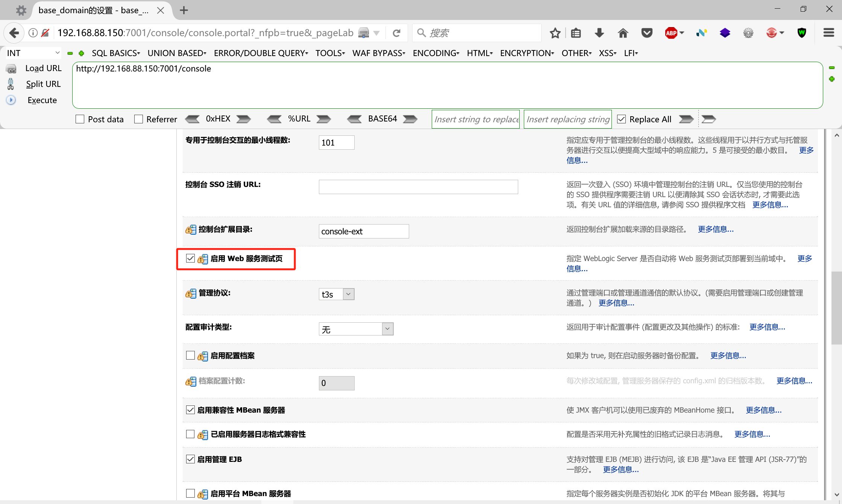Click the blue layered diamond extension icon

725,33
